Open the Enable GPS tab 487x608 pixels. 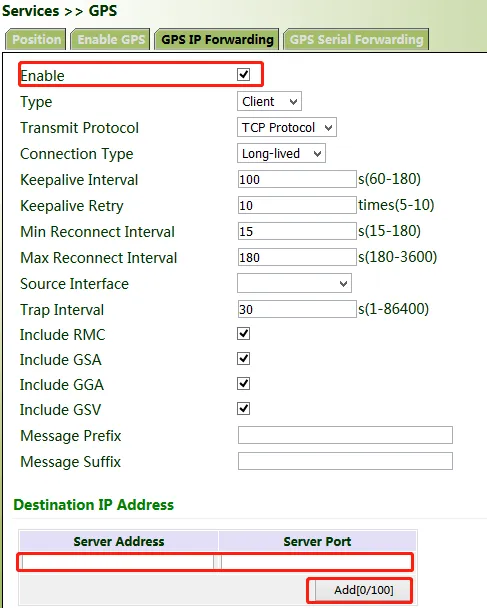[x=111, y=40]
